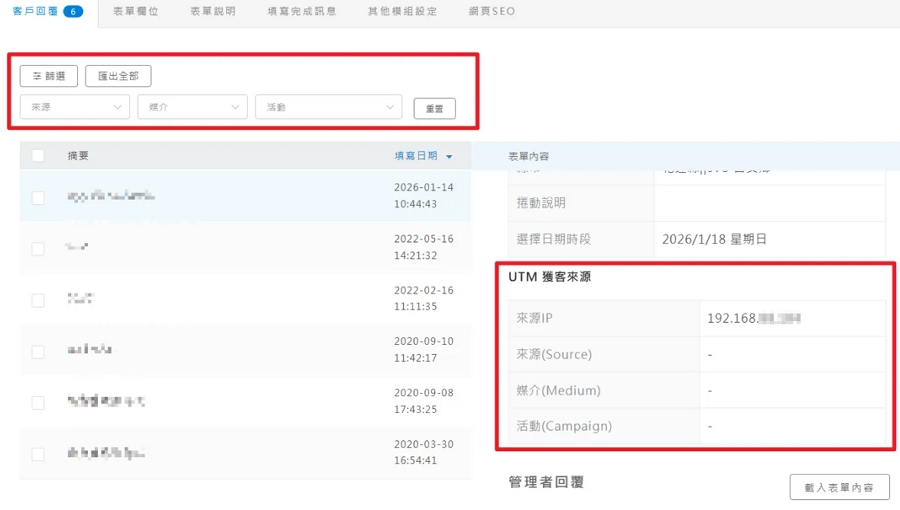Open the 網頁SEO tab
Screen dimensions: 900x510
[492, 11]
